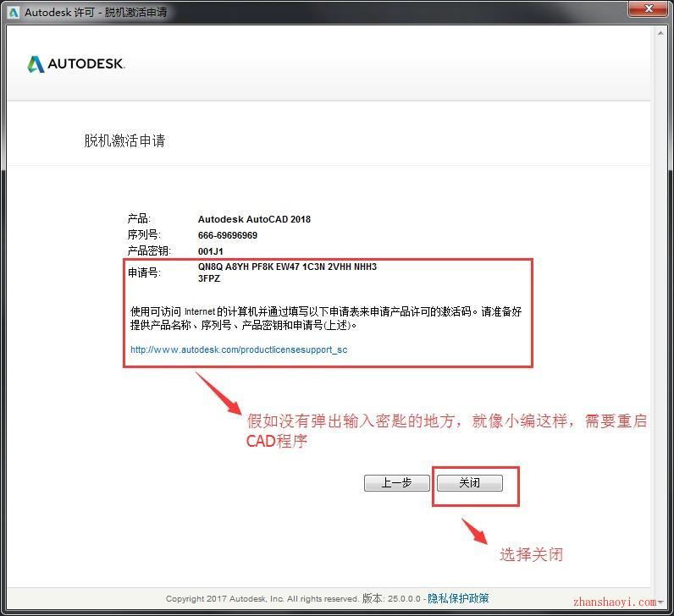Image resolution: width=674 pixels, height=616 pixels.
Task: Click the scrollbar down arrow
Action: coord(660,602)
